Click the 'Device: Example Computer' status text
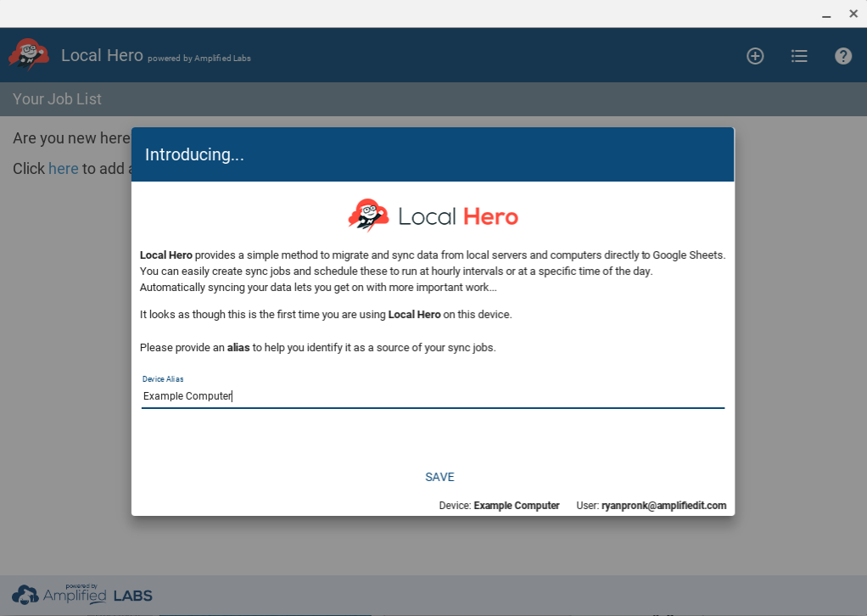 pos(499,506)
